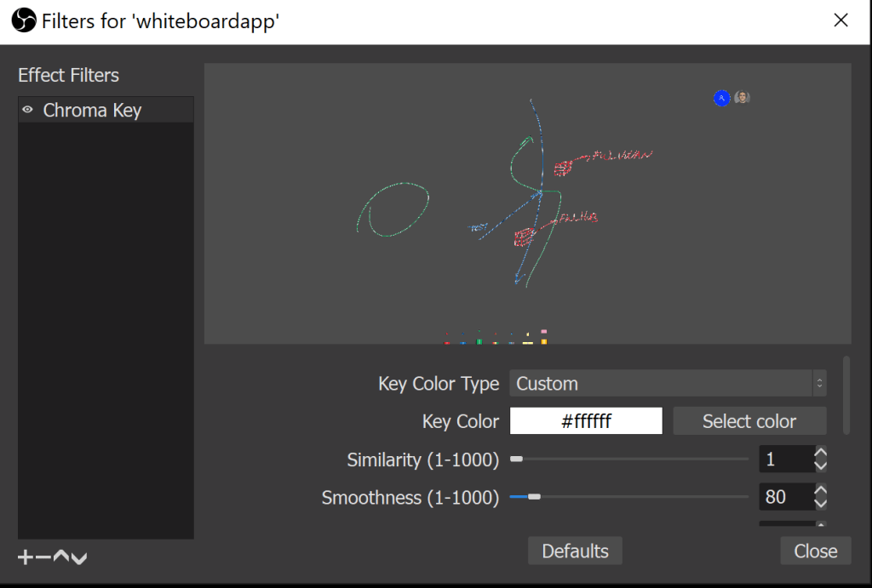Select the Chroma Key filter entry
Image resolution: width=872 pixels, height=588 pixels.
coord(92,111)
